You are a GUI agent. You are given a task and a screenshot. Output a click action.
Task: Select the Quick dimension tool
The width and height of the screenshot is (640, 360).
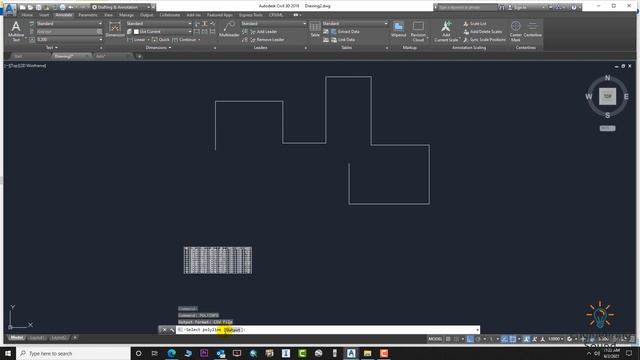tap(160, 40)
